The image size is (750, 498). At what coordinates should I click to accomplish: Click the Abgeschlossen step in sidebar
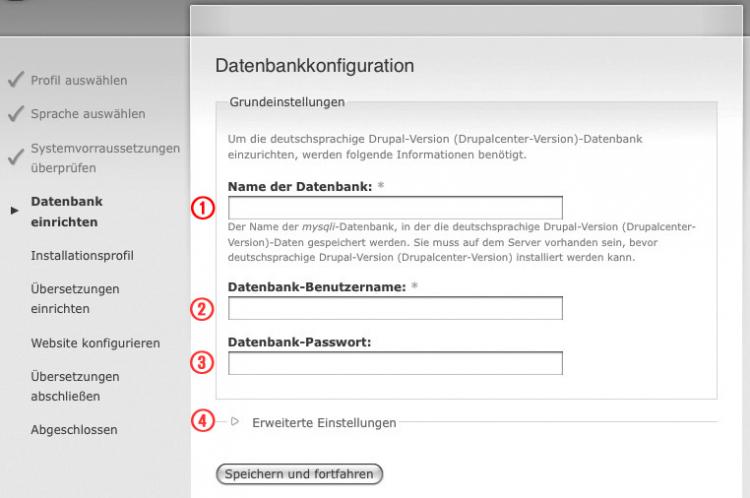[74, 430]
